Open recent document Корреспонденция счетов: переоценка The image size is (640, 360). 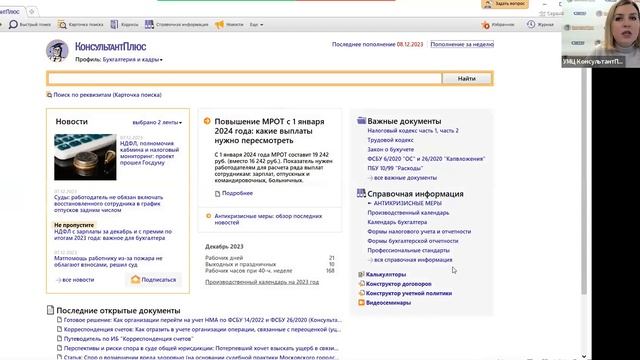[x=202, y=329]
